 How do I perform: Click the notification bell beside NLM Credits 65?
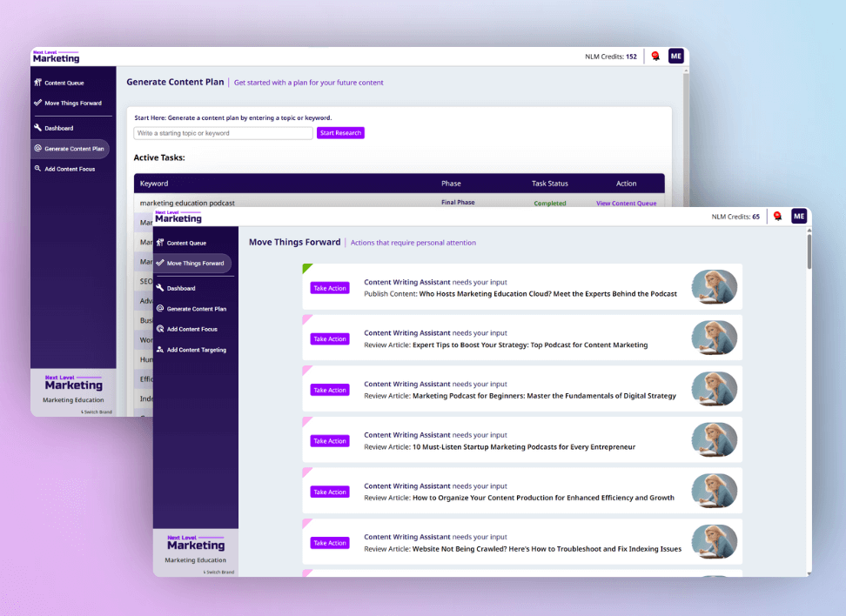777,217
